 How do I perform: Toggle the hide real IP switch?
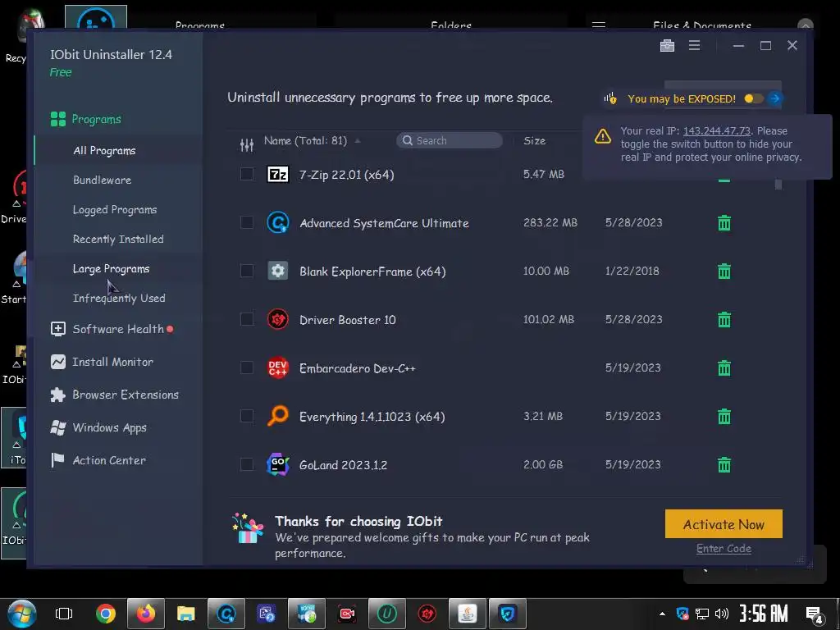coord(754,98)
